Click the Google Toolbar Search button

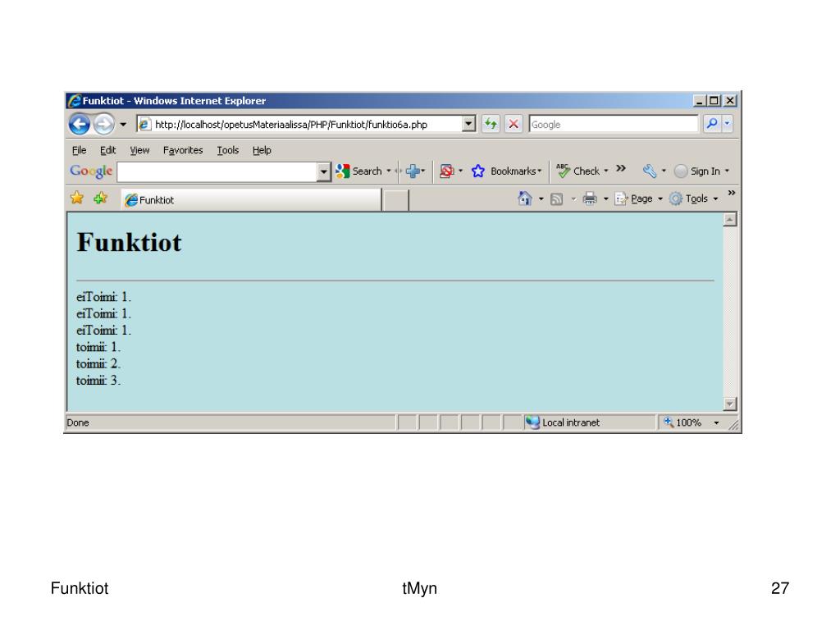click(359, 171)
